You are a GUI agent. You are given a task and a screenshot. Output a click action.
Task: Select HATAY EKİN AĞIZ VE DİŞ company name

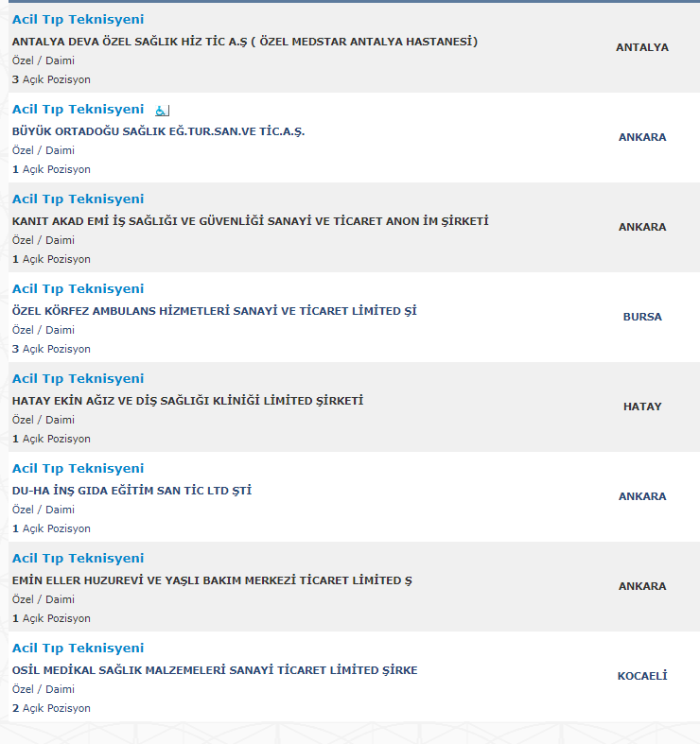[187, 401]
